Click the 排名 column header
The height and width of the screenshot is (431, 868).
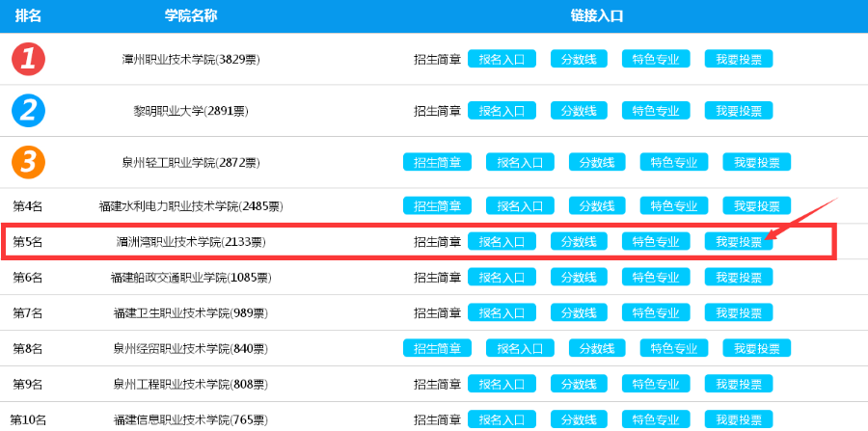click(28, 15)
